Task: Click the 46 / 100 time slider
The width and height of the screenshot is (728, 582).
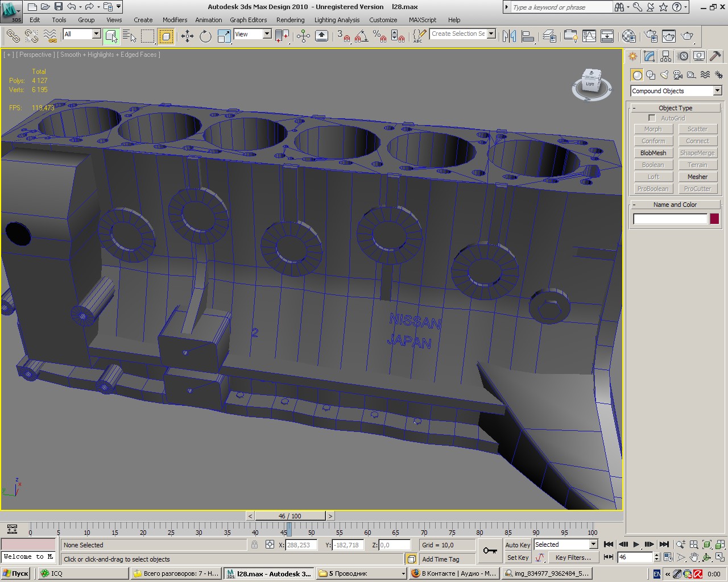Action: tap(290, 516)
